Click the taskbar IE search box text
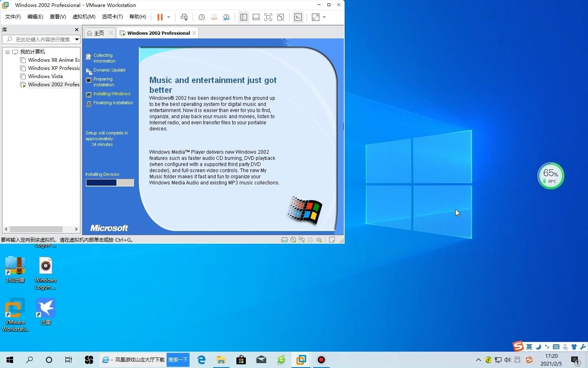588x368 pixels. [140, 360]
